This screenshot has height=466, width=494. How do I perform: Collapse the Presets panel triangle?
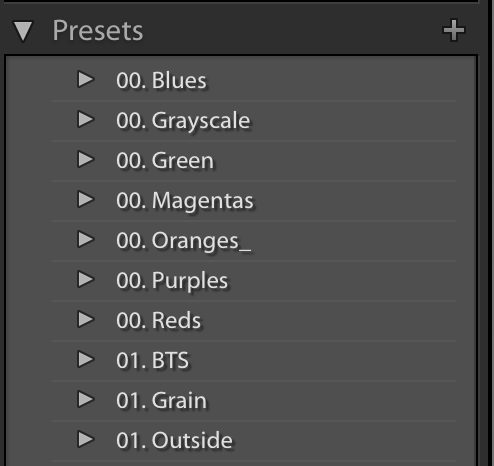click(x=23, y=31)
